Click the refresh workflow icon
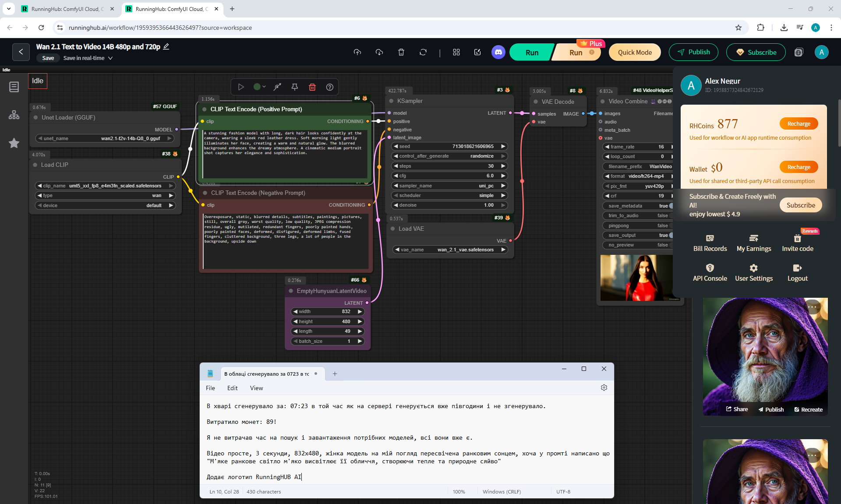 click(x=423, y=52)
